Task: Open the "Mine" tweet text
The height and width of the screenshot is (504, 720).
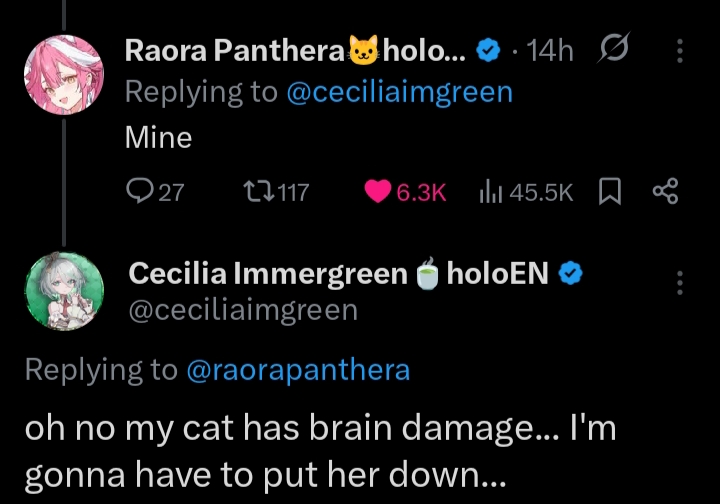Action: pos(158,137)
